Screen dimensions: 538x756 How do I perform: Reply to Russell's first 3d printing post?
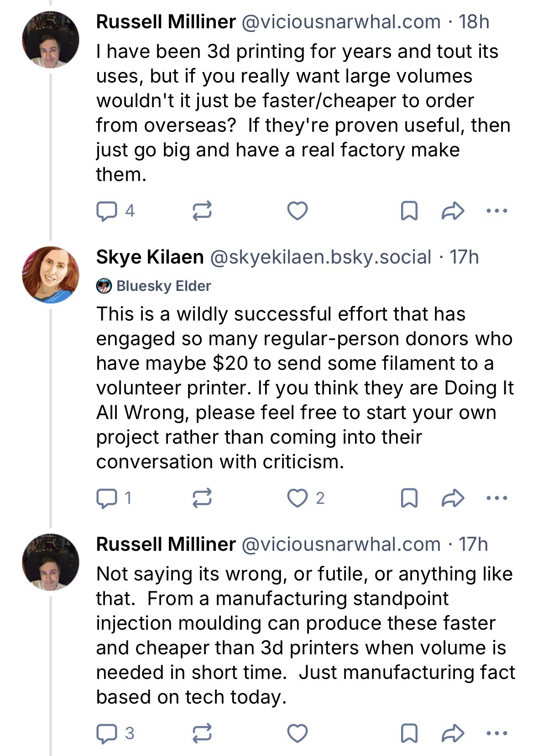106,211
